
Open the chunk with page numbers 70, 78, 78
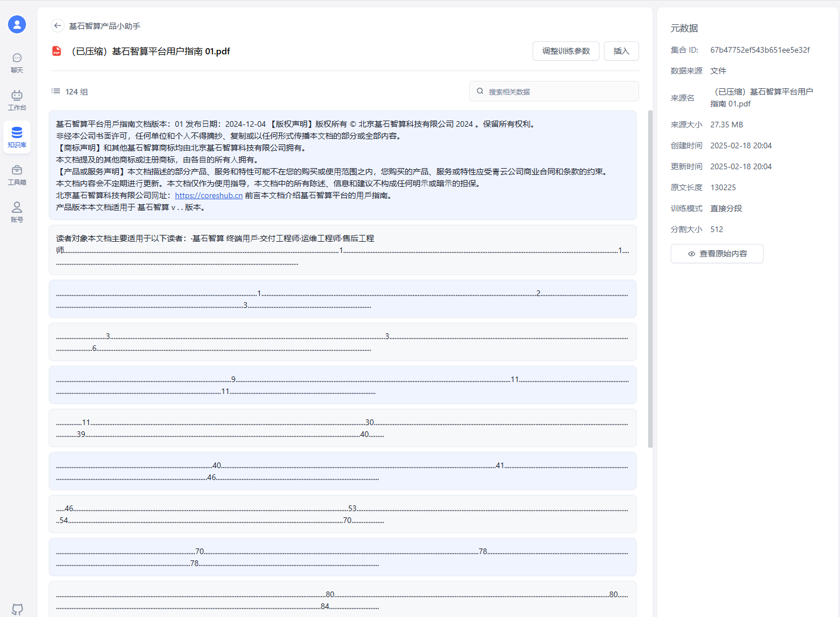[x=342, y=557]
